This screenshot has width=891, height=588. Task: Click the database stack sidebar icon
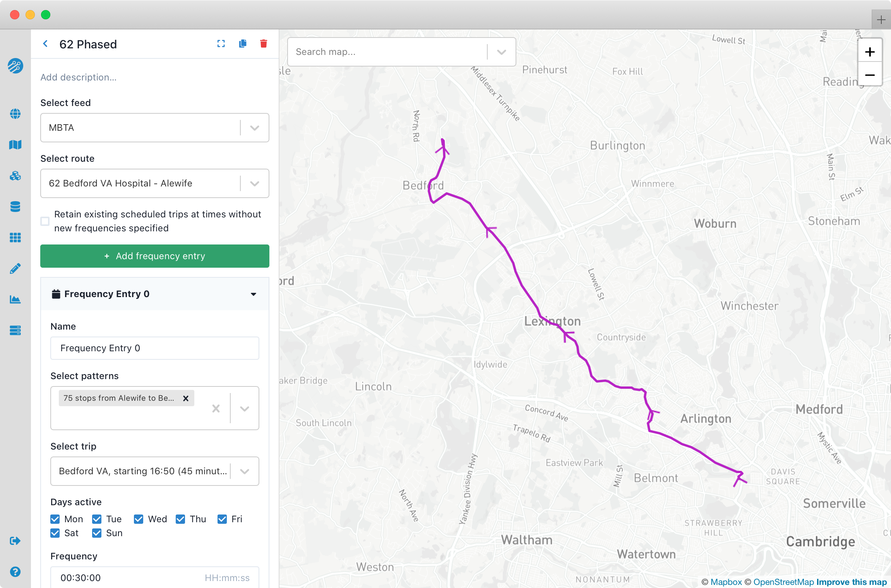coord(15,207)
